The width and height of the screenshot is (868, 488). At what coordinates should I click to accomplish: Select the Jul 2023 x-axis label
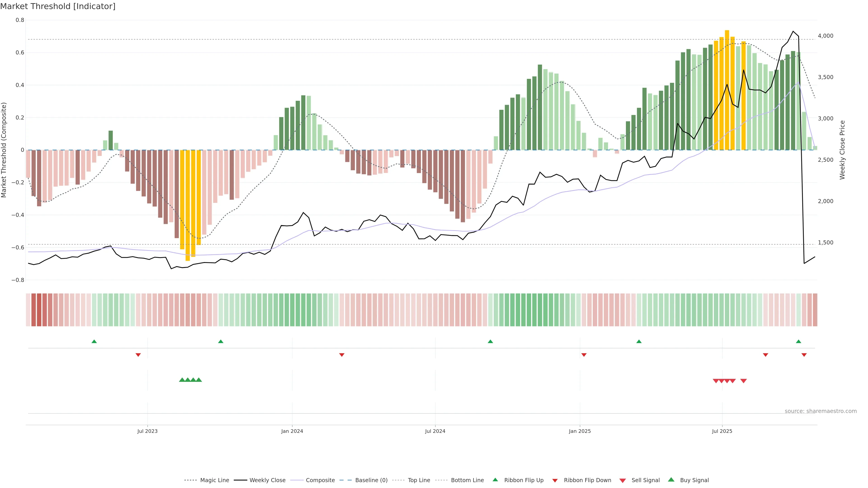point(147,431)
